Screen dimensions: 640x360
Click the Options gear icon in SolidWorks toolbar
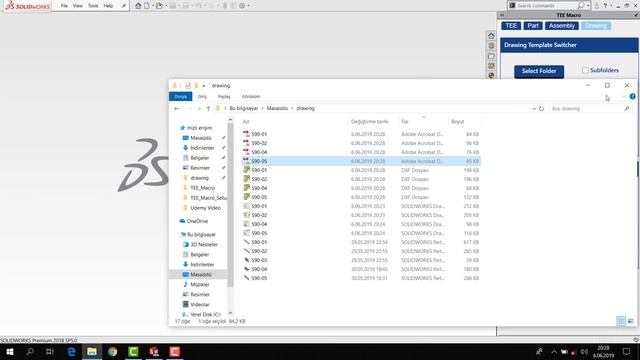(x=242, y=6)
